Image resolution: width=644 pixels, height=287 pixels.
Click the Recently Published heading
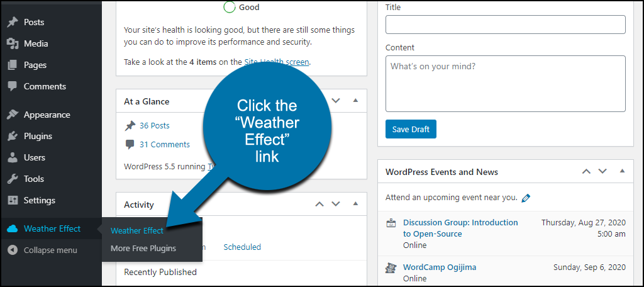(160, 272)
